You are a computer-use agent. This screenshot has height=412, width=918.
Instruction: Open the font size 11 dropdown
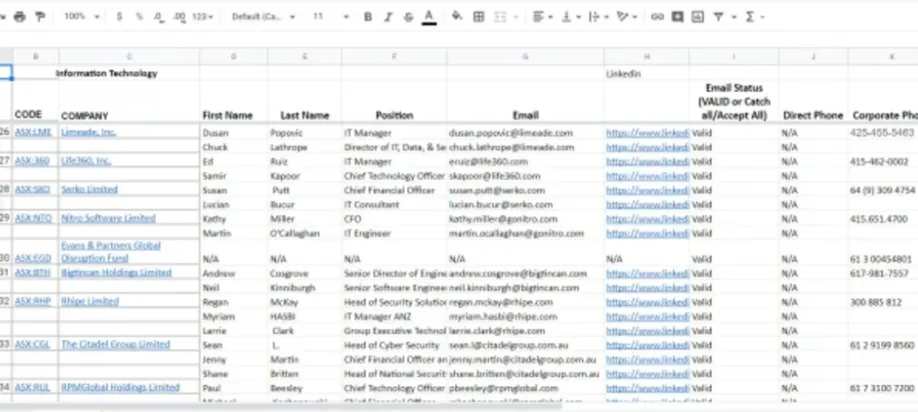330,17
